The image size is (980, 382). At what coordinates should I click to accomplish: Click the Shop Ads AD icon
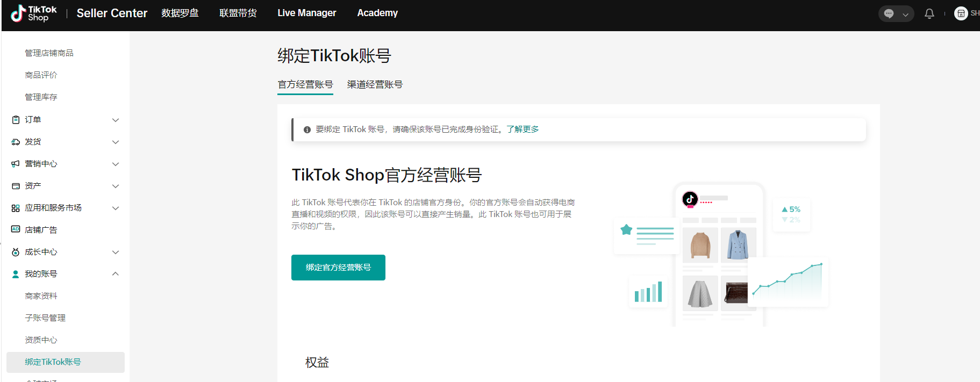(x=16, y=229)
